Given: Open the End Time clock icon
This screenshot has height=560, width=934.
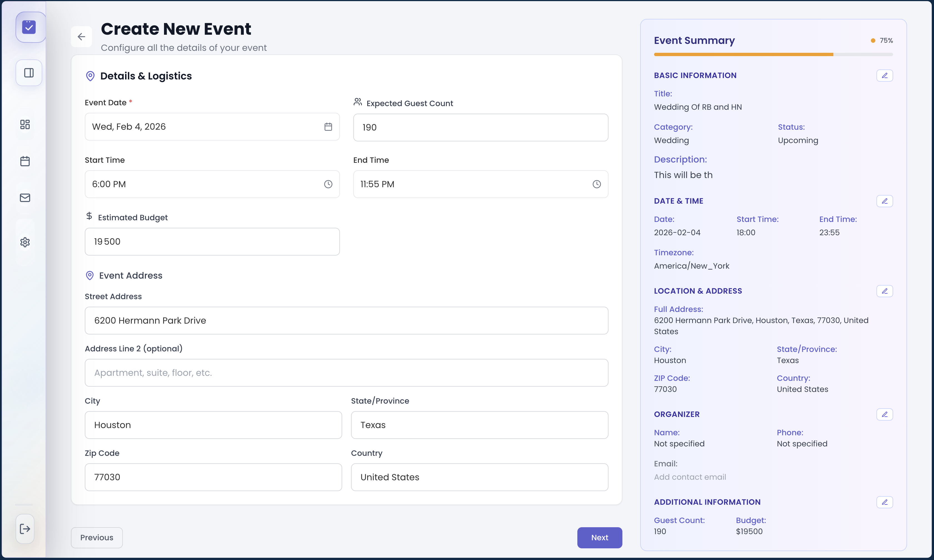Looking at the screenshot, I should click(597, 184).
